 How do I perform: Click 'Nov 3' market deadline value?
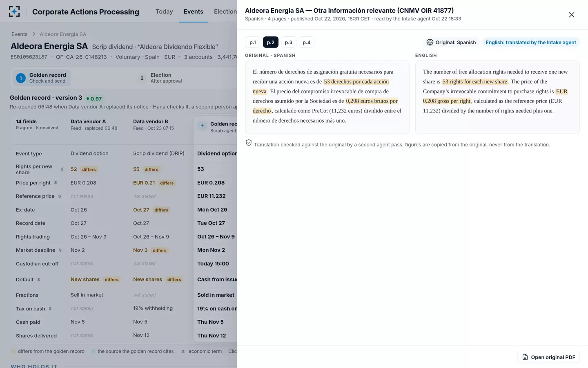tap(140, 250)
